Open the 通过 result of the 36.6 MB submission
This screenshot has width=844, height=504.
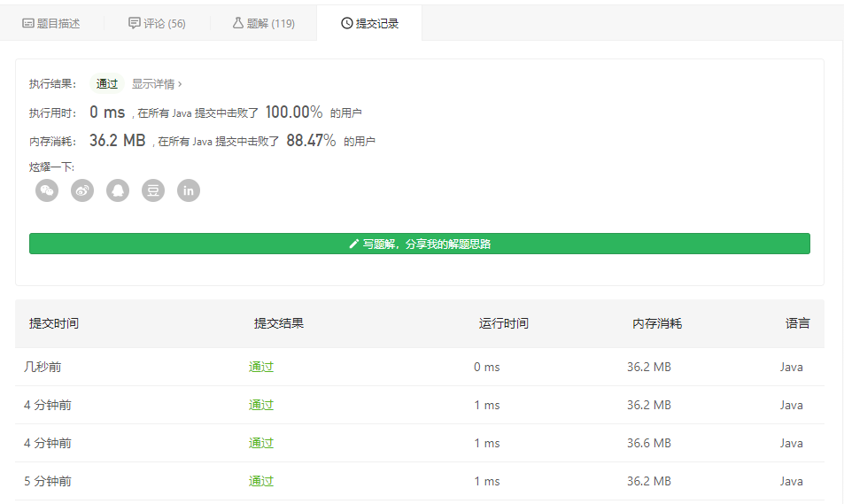261,443
